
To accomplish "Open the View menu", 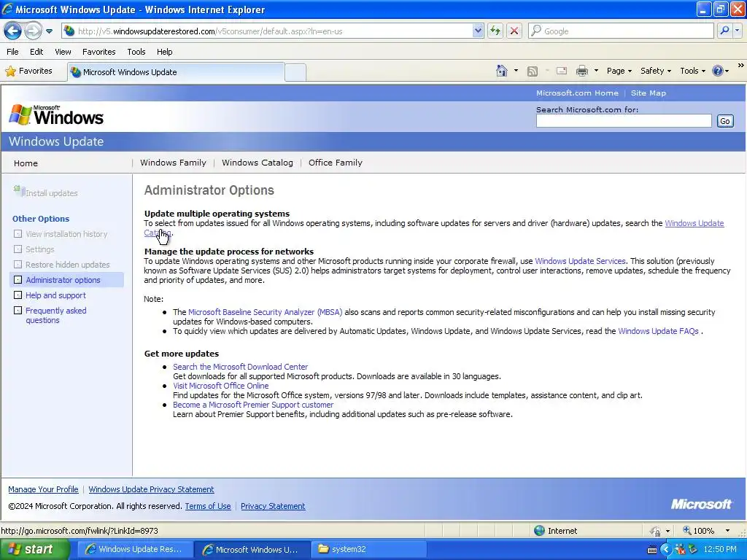I will pyautogui.click(x=63, y=52).
